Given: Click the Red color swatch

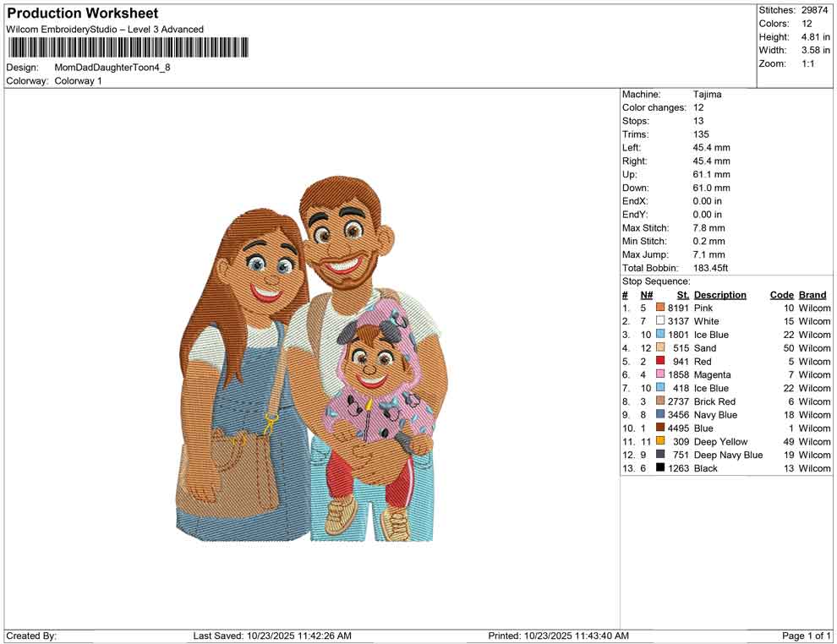Looking at the screenshot, I should 659,361.
